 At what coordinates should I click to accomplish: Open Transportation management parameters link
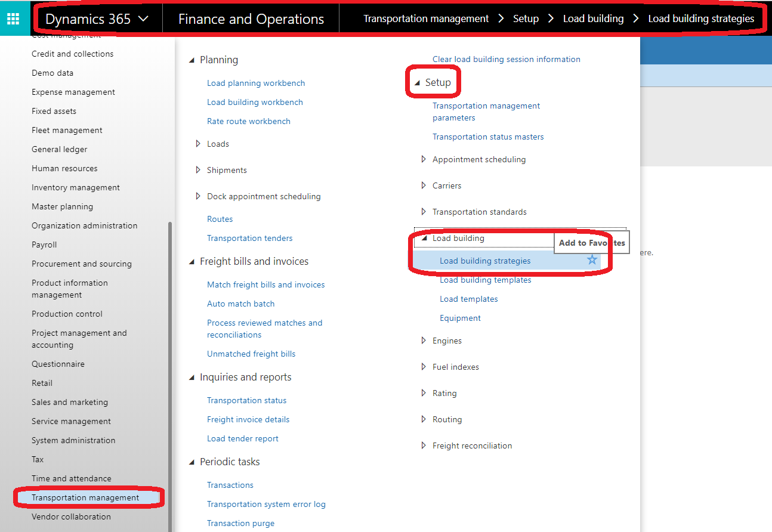point(486,112)
